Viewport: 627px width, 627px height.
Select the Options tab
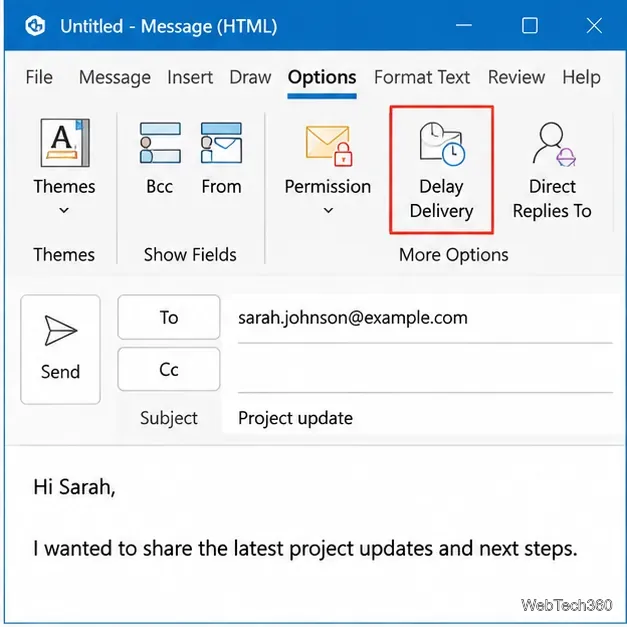click(322, 77)
